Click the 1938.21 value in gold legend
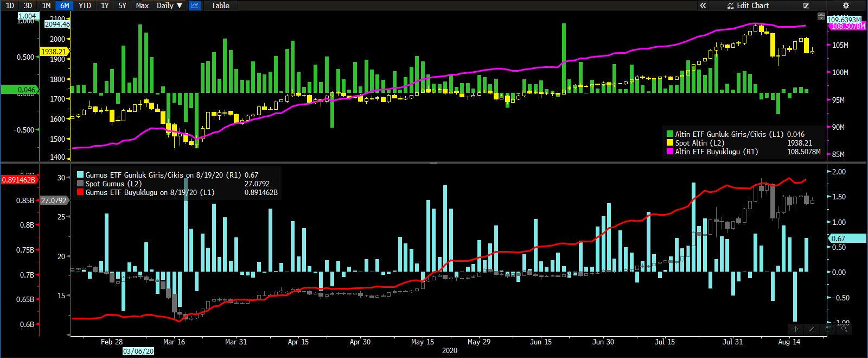 [x=800, y=143]
